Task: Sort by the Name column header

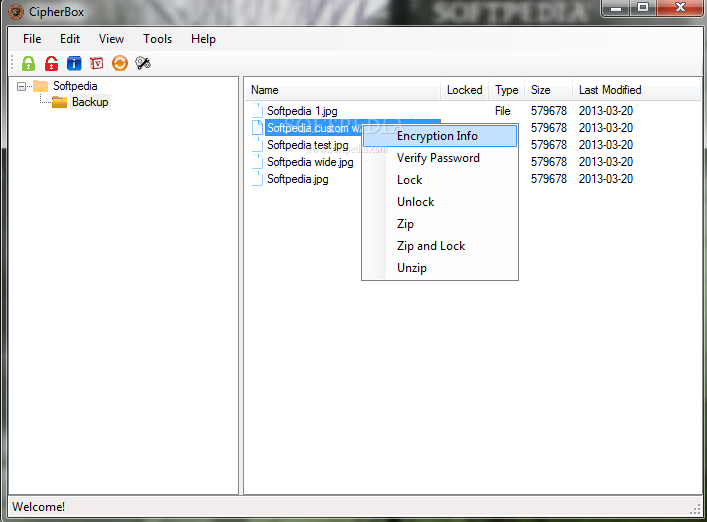Action: 343,90
